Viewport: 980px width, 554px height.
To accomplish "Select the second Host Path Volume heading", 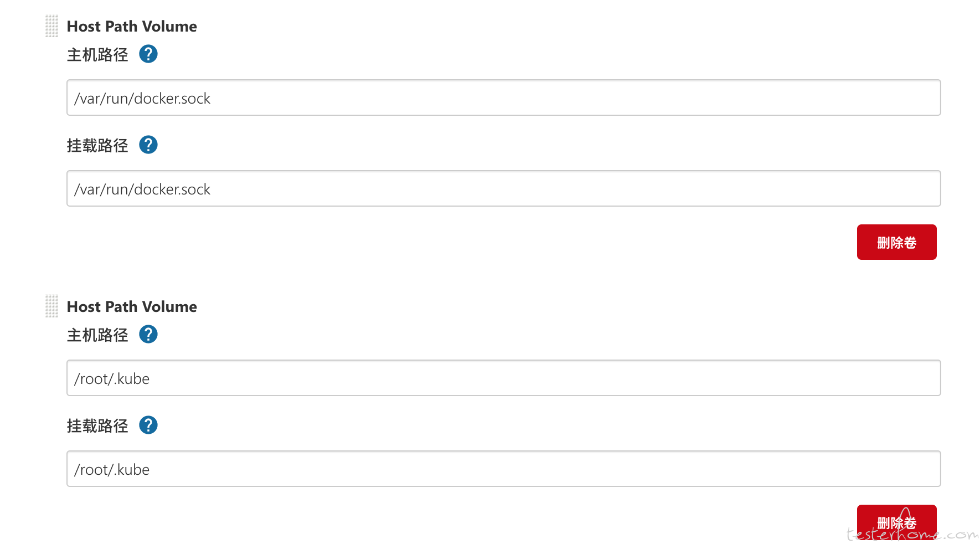I will (132, 307).
